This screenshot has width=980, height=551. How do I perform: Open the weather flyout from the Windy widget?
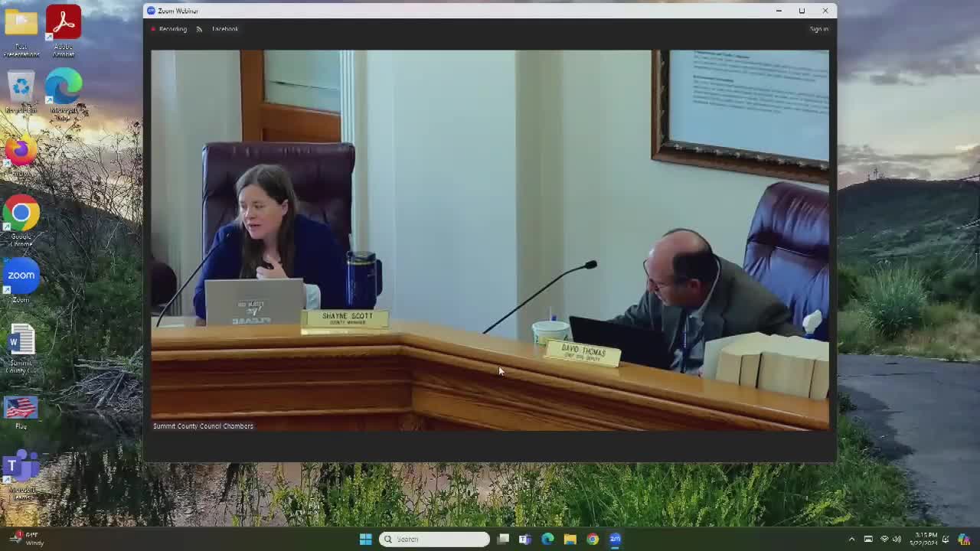point(23,538)
